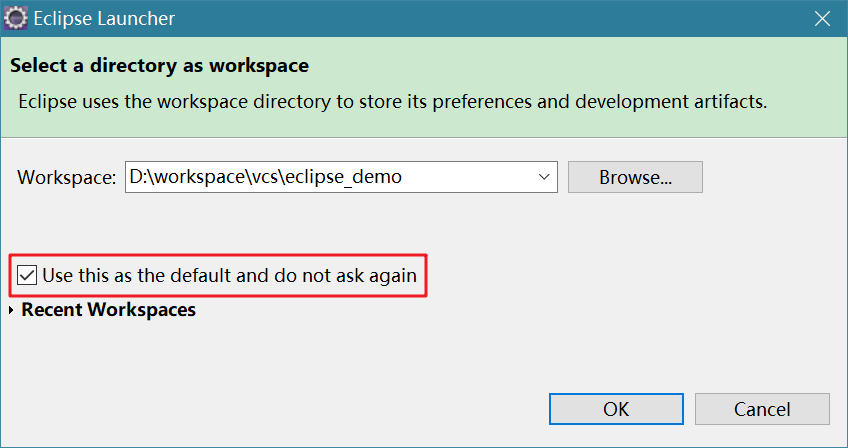Click the Recent Workspaces label
The height and width of the screenshot is (448, 848).
(x=108, y=310)
